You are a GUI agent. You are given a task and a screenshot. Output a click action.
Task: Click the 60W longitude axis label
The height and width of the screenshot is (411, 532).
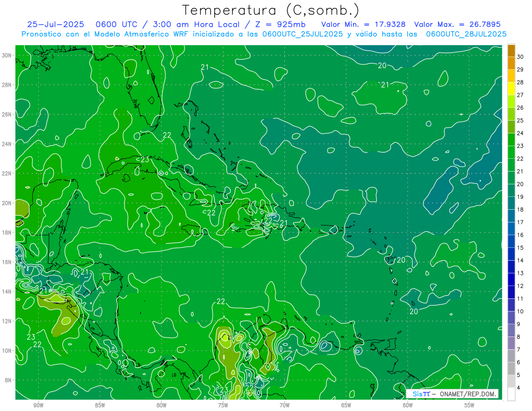tap(408, 405)
